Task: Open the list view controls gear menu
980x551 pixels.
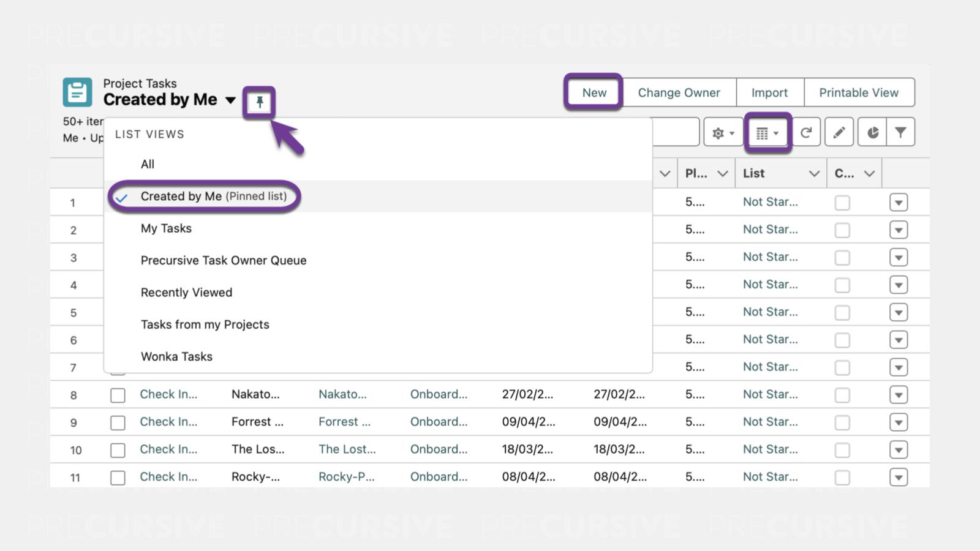Action: click(723, 133)
